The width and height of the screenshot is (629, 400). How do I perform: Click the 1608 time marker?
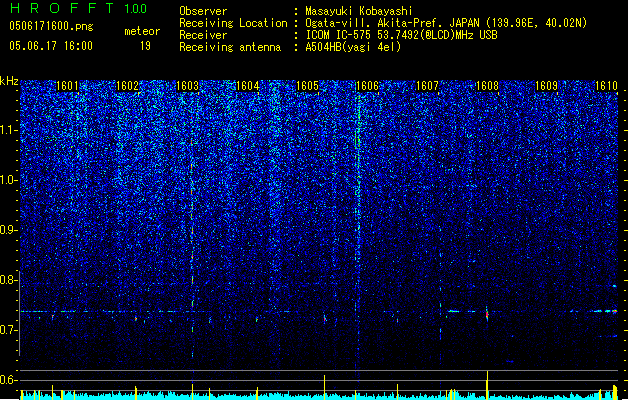487,86
